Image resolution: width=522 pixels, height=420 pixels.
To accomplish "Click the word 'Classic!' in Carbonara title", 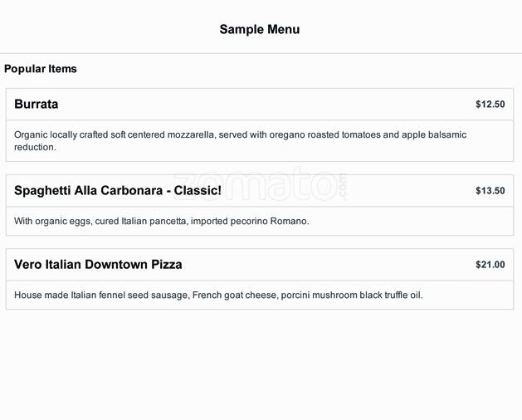I will click(198, 191).
